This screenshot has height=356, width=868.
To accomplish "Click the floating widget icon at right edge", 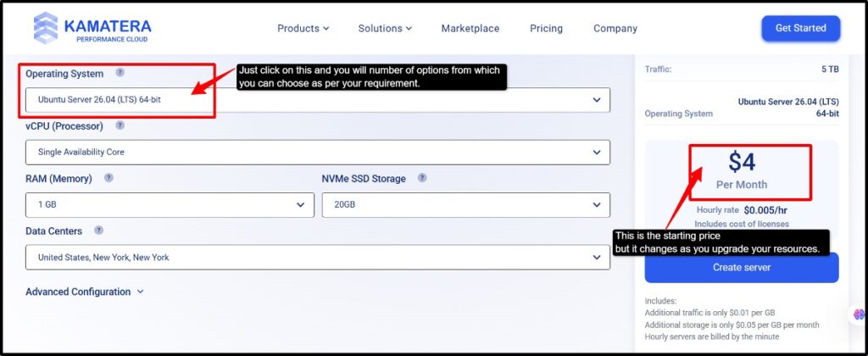I will (x=859, y=314).
